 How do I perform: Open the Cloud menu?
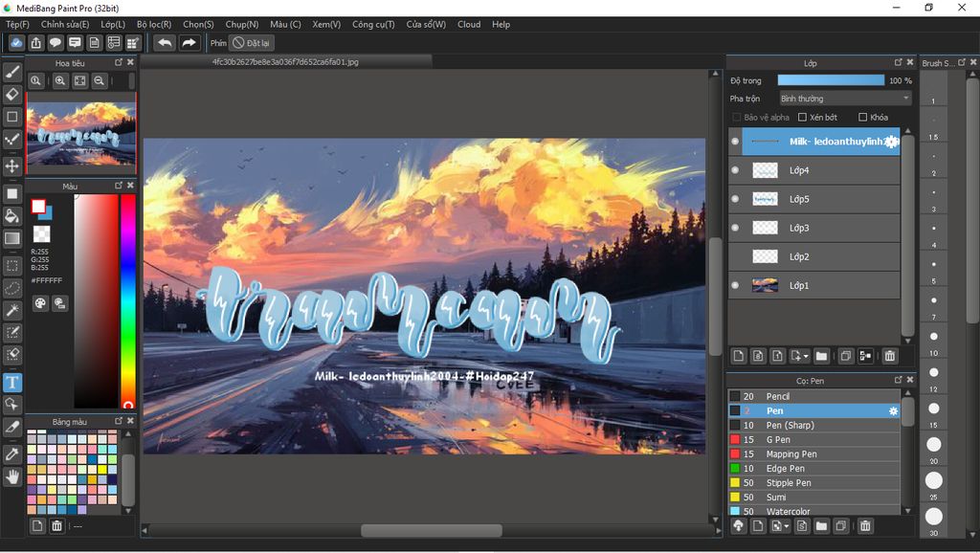coord(469,24)
